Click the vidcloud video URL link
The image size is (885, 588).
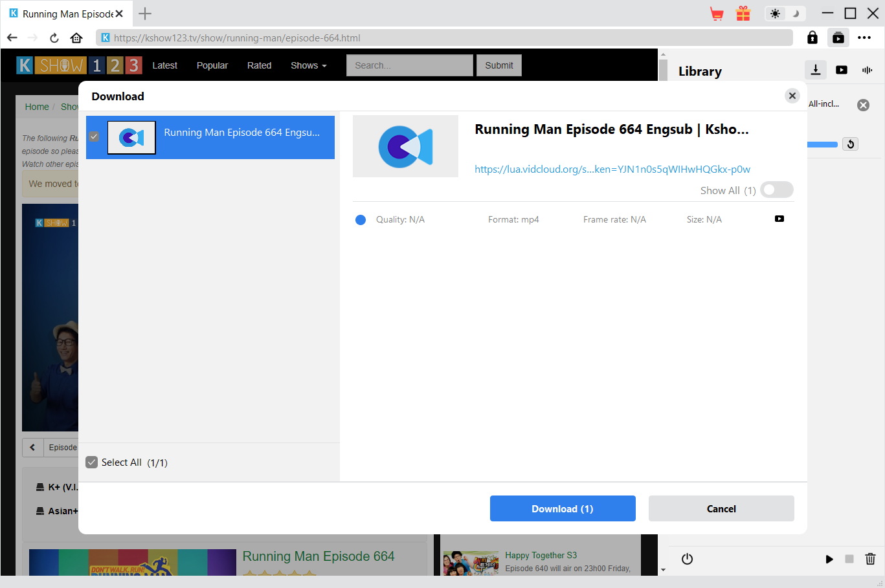(612, 169)
